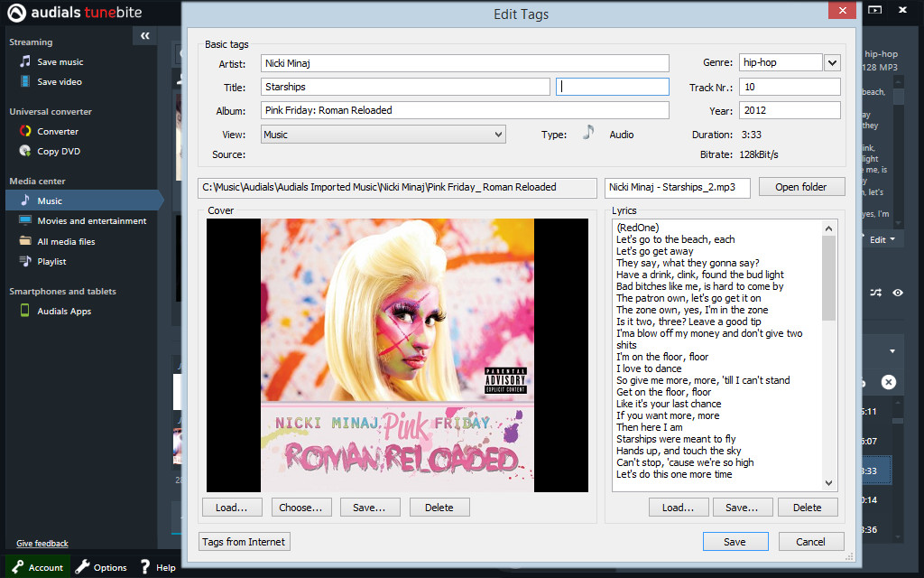Viewport: 924px width, 578px height.
Task: Click the Track Nr. field
Action: click(790, 87)
